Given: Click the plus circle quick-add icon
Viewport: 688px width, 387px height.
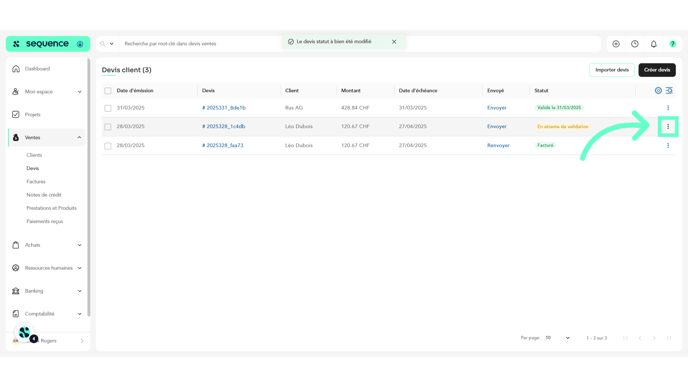Looking at the screenshot, I should tap(616, 44).
